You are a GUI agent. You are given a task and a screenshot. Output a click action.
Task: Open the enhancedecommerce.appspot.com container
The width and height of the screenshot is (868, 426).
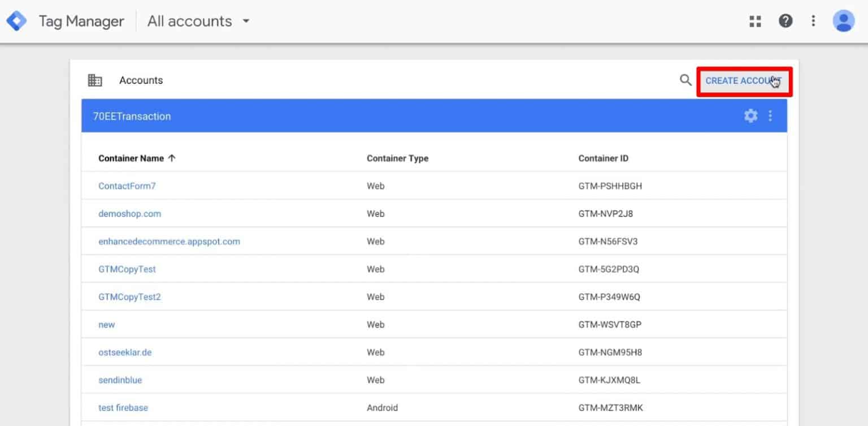pos(169,241)
